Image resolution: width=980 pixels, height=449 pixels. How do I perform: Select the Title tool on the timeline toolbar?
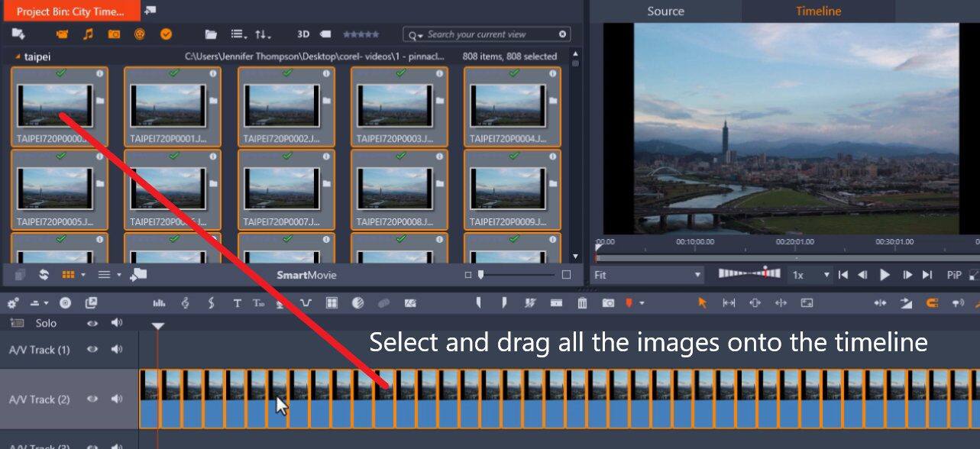pos(236,303)
